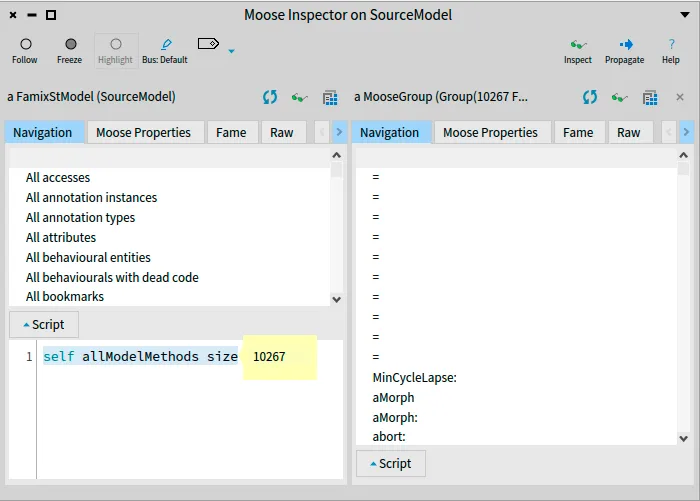This screenshot has width=700, height=501.
Task: Show previous tabs in left pane
Action: (321, 132)
